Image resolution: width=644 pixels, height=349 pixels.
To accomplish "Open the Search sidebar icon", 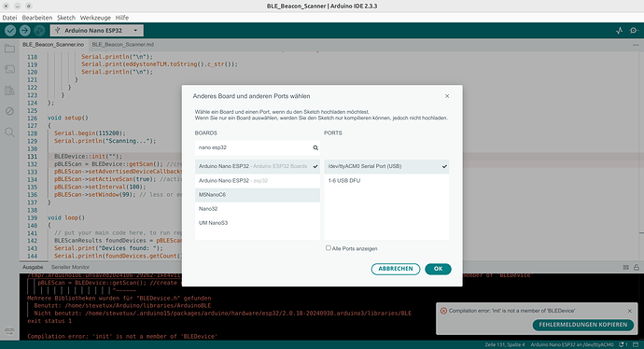I will [9, 133].
